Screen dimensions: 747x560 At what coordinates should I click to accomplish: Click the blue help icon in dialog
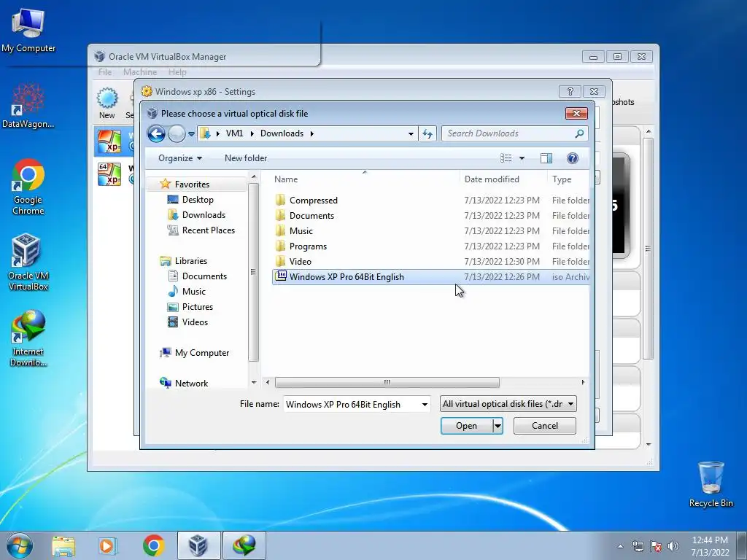pos(573,158)
